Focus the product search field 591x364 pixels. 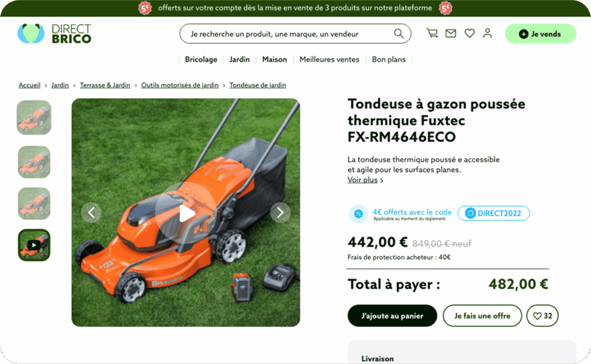[290, 34]
